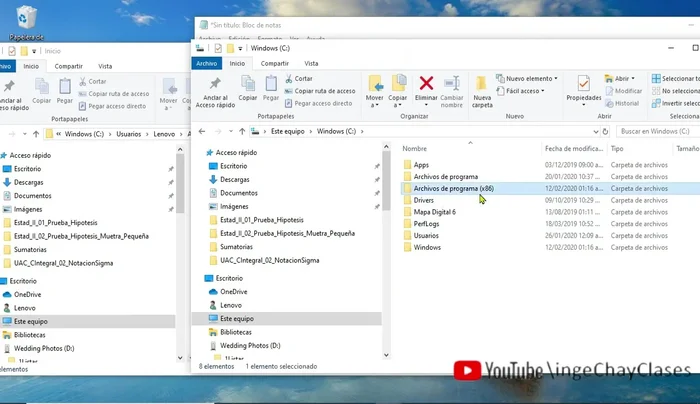Click the back arrow in Windows (C:) window

tap(202, 131)
